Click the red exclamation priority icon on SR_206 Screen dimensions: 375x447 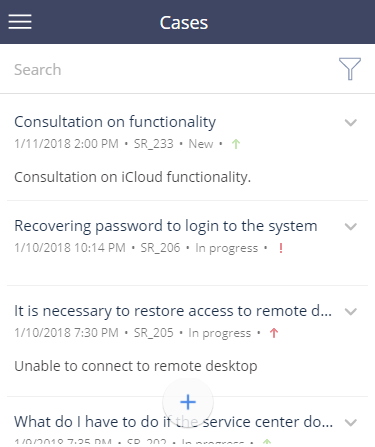[x=281, y=248]
